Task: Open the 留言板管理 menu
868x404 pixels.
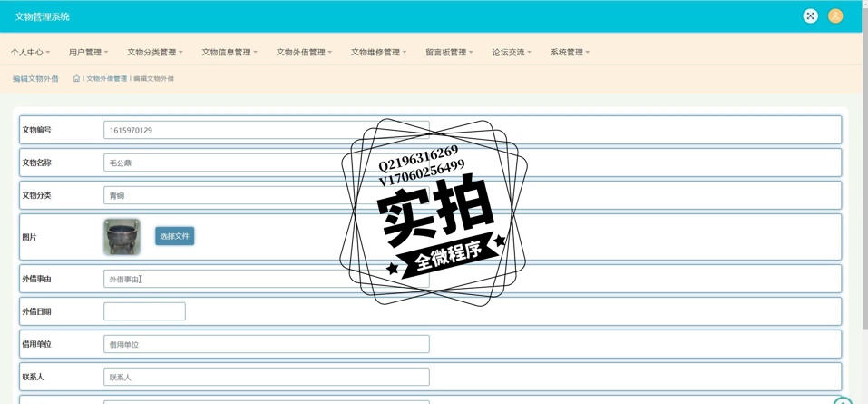Action: click(449, 53)
